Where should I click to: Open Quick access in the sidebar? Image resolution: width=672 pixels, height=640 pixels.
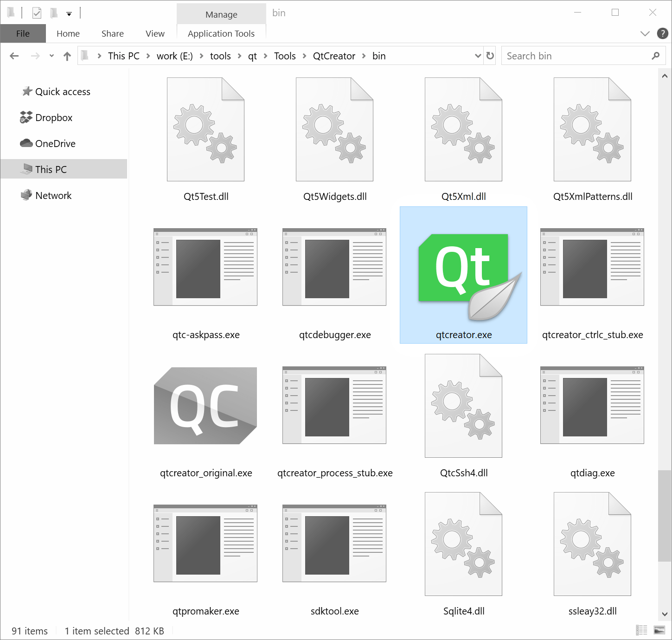click(x=63, y=91)
